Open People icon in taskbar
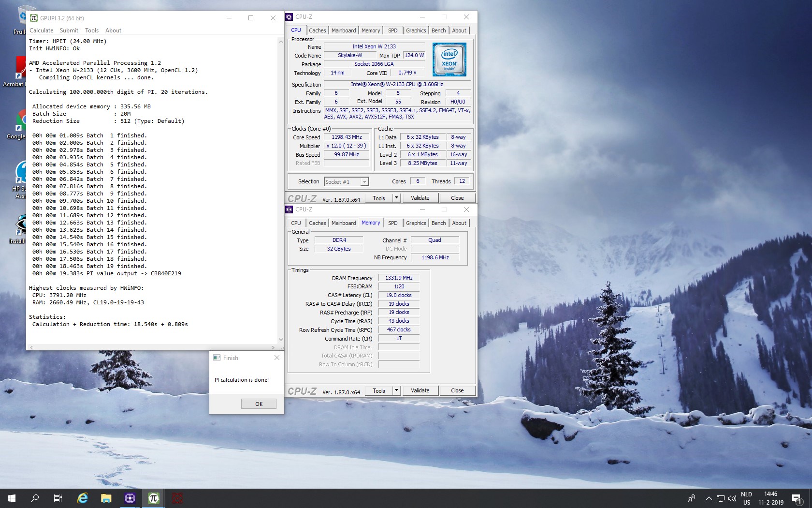 (x=692, y=498)
